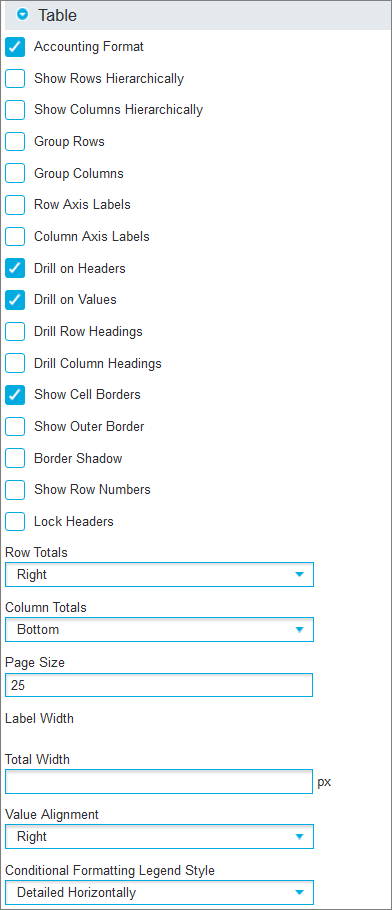Open Conditional Formatting Legend Style dropdown
The image size is (392, 910).
159,893
